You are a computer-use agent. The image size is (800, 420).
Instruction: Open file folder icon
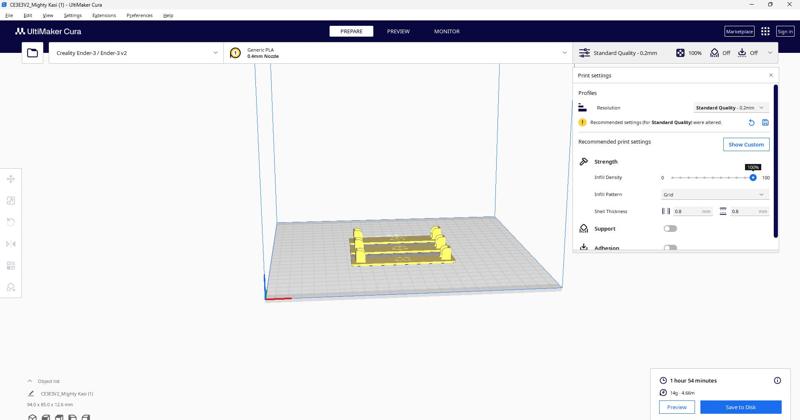[x=32, y=53]
